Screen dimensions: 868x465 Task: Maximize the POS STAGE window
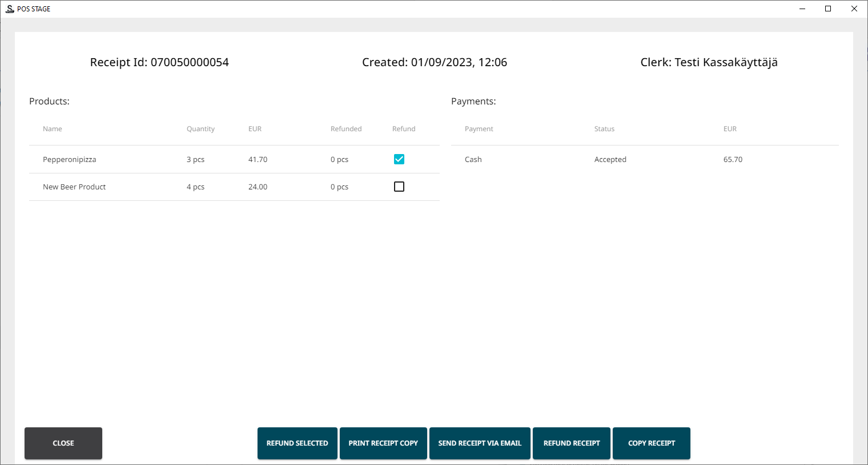[x=828, y=9]
